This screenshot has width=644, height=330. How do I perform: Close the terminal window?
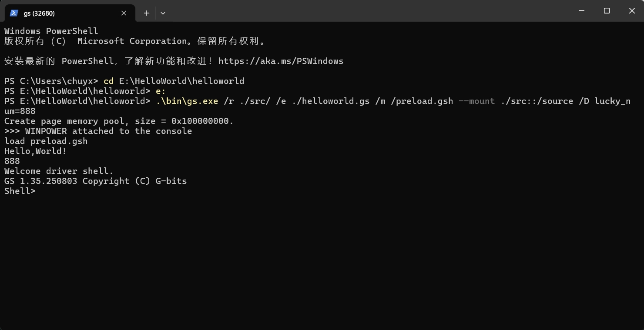click(632, 10)
